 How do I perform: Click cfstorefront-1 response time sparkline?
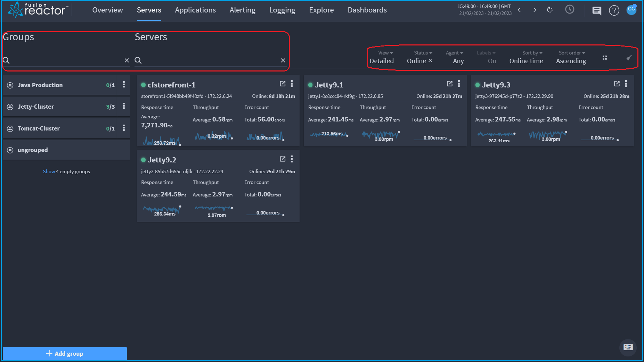(162, 140)
